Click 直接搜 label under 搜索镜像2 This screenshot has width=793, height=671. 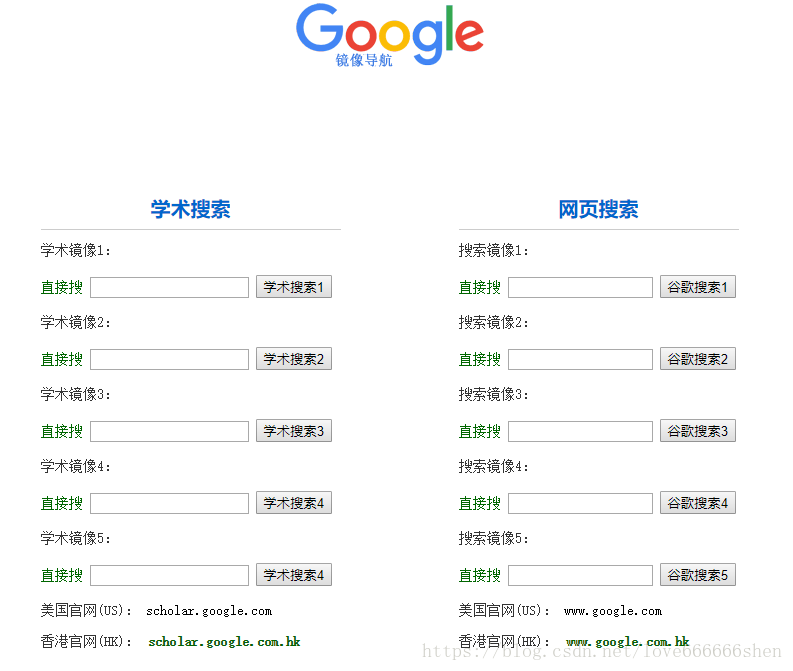[x=479, y=360]
